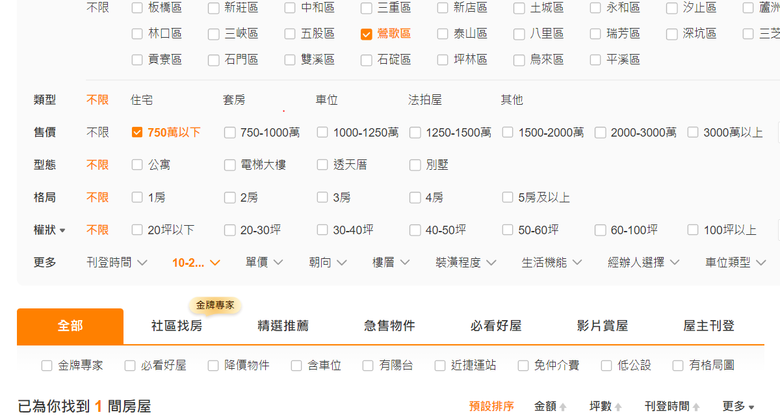
Task: Set 類型 filter to 不限
Action: point(98,100)
